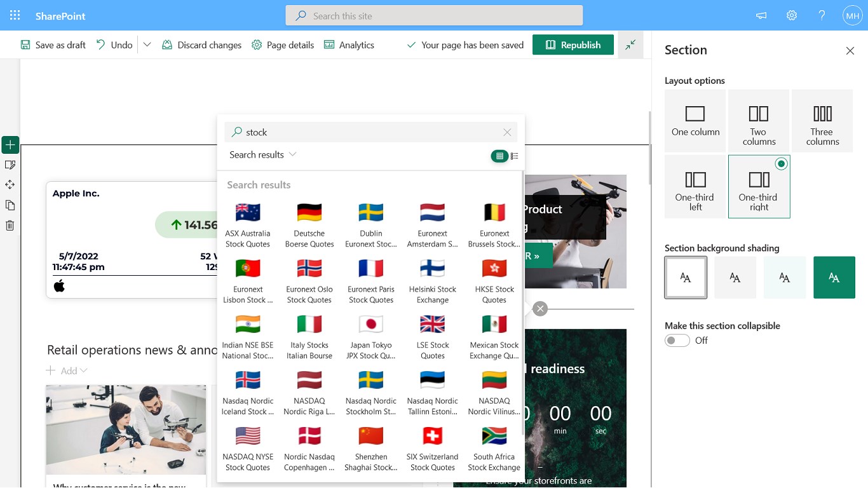
Task: Pick the light gray section background
Action: click(735, 278)
